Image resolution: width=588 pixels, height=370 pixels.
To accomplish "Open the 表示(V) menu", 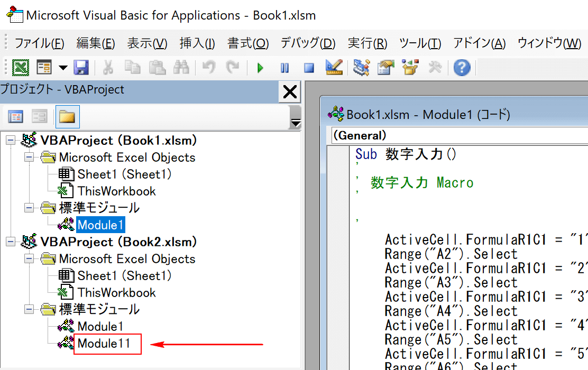I will (147, 43).
